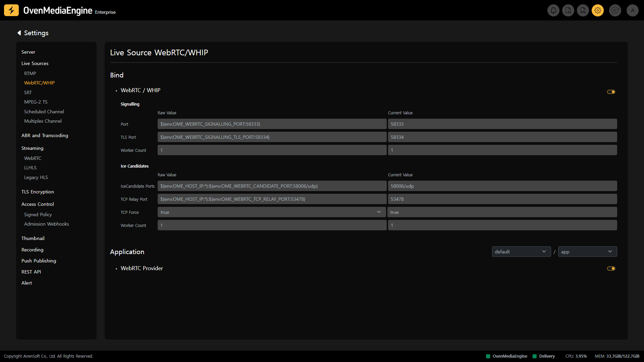The width and height of the screenshot is (644, 362).
Task: Open the XML config icon
Action: coord(583,10)
